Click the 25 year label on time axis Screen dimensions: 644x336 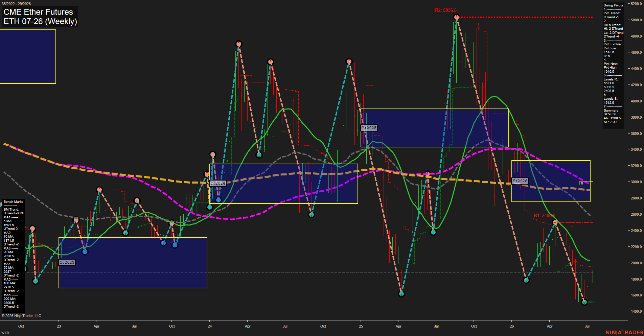click(x=361, y=326)
